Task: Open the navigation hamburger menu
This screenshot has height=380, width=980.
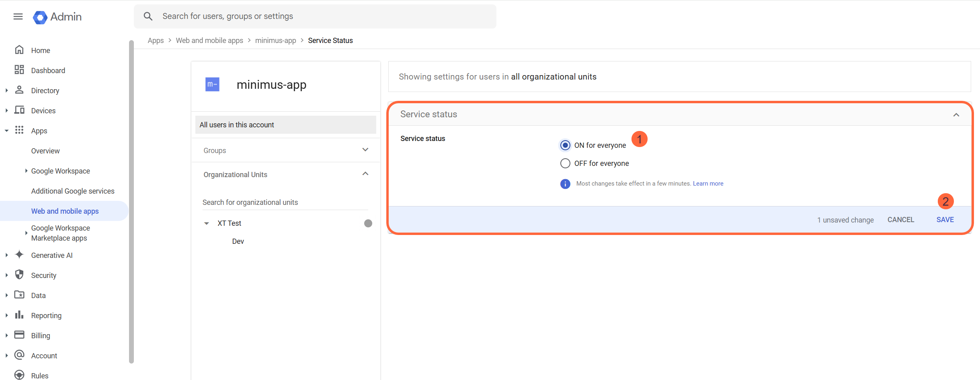Action: 18,16
